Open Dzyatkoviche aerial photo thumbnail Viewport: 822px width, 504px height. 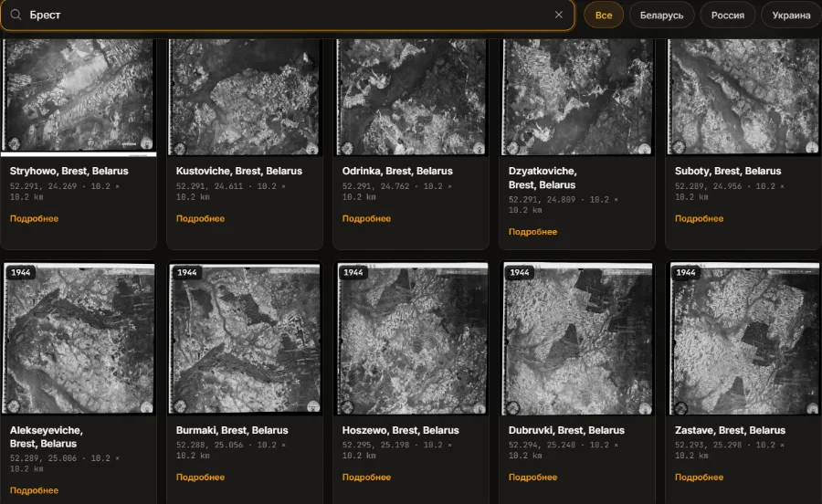pos(577,97)
